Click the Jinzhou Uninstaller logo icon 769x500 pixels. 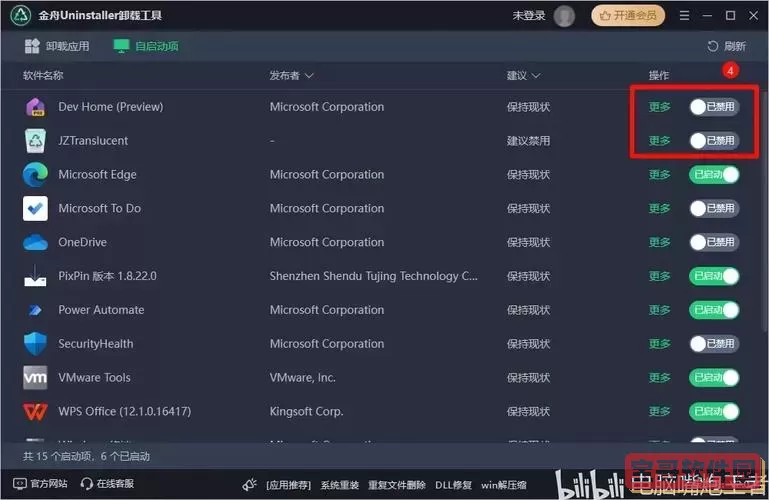[x=21, y=15]
